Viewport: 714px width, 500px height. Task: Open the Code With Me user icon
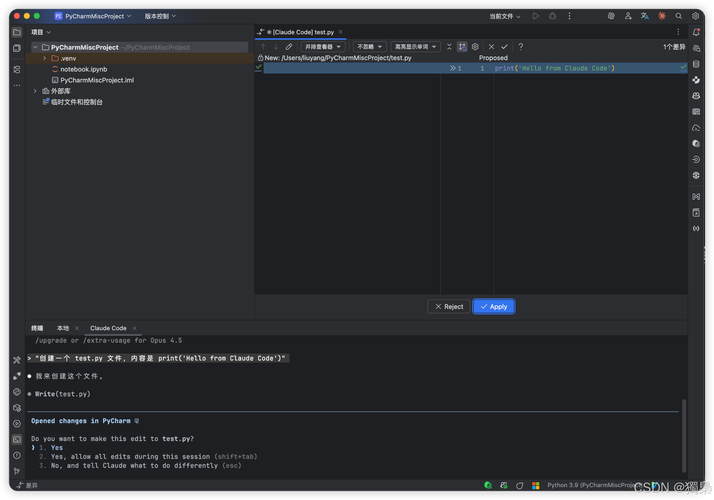628,16
